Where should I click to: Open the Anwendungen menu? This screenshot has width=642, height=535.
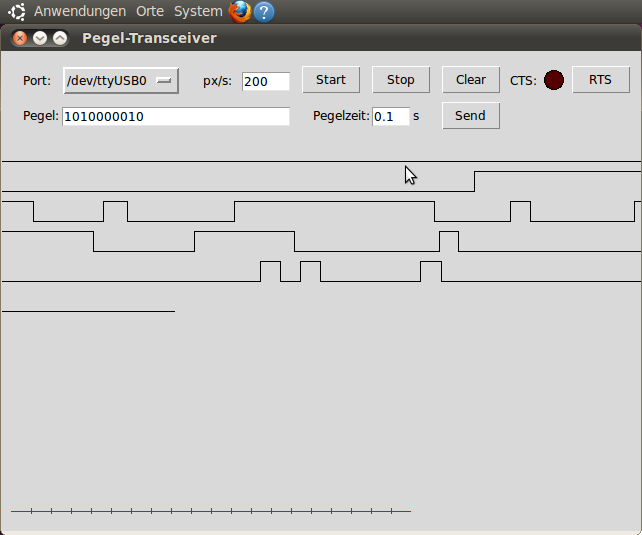click(x=80, y=12)
